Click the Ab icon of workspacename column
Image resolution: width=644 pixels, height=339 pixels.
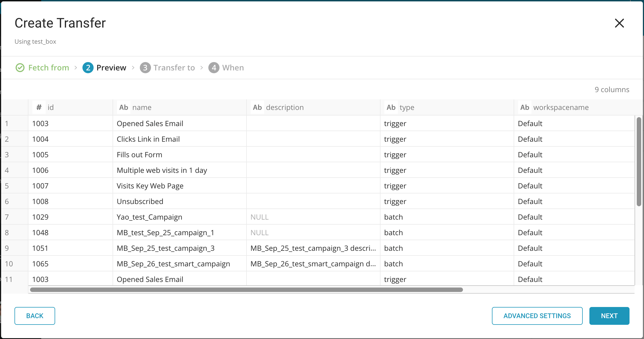(x=525, y=107)
